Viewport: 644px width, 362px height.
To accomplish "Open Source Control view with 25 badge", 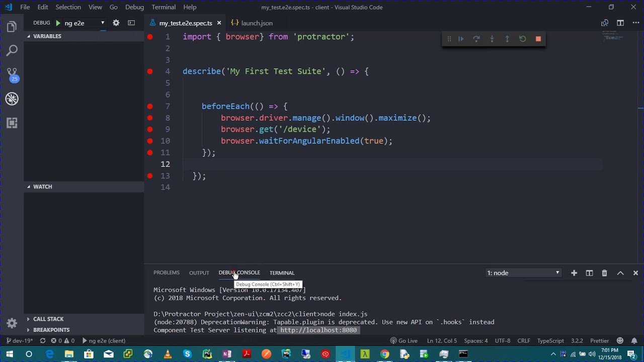I will [x=12, y=74].
